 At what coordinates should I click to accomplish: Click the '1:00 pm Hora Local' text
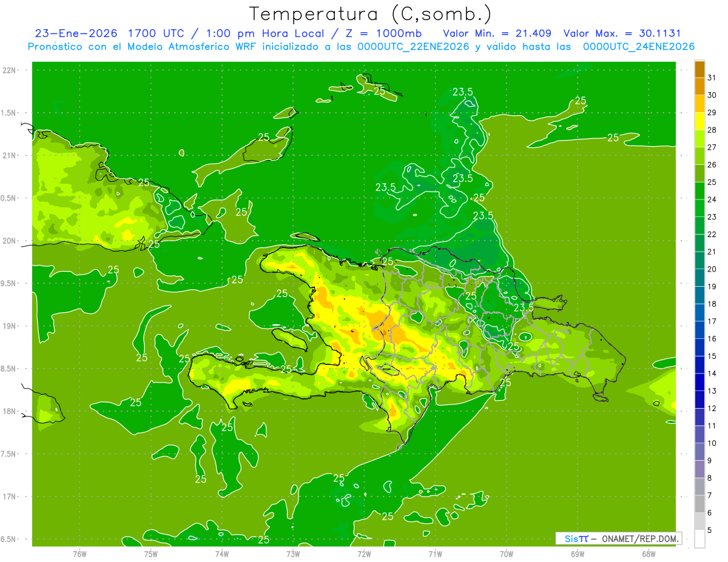[266, 33]
